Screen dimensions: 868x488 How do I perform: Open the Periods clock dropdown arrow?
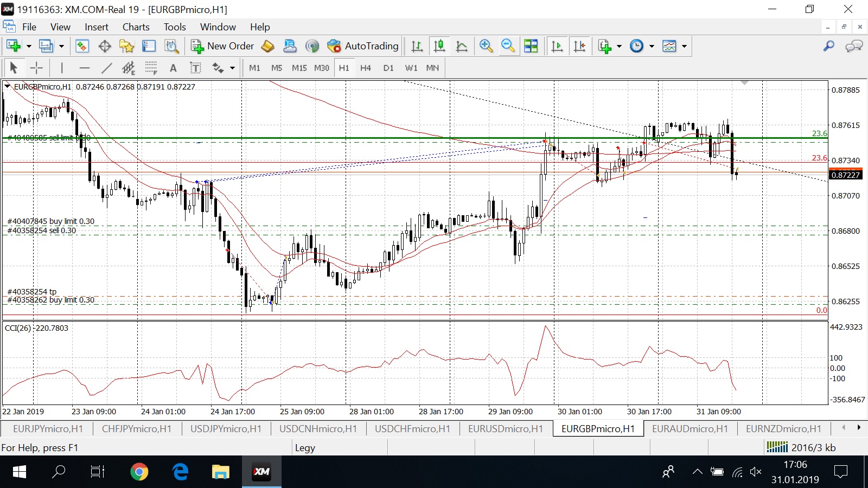point(652,46)
